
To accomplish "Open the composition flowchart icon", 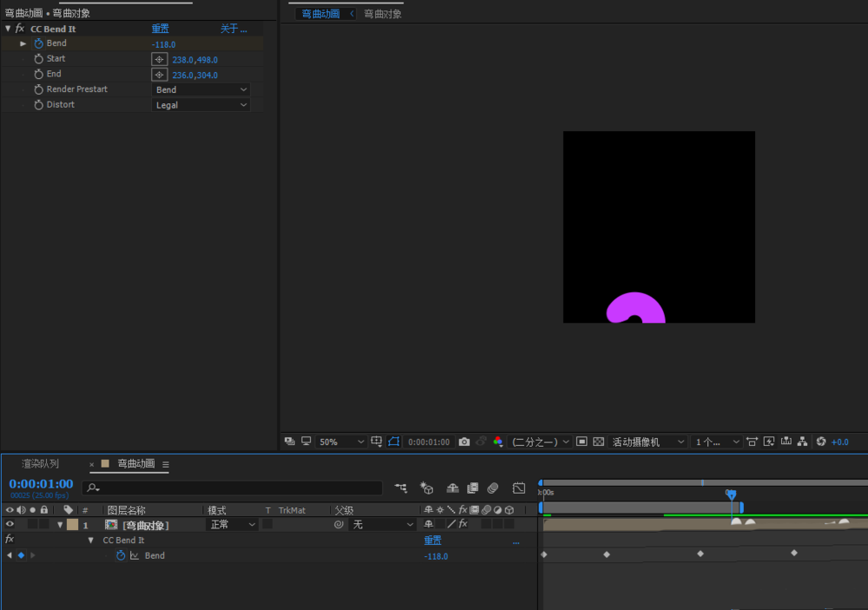I will tap(802, 441).
